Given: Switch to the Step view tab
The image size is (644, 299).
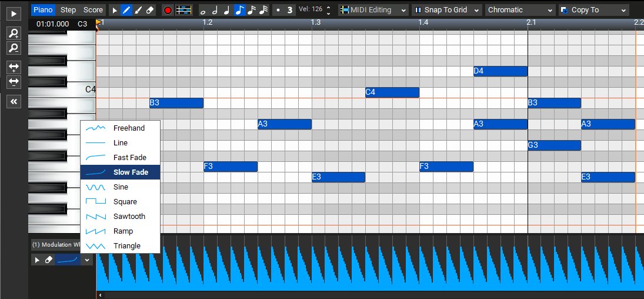Looking at the screenshot, I should [68, 10].
